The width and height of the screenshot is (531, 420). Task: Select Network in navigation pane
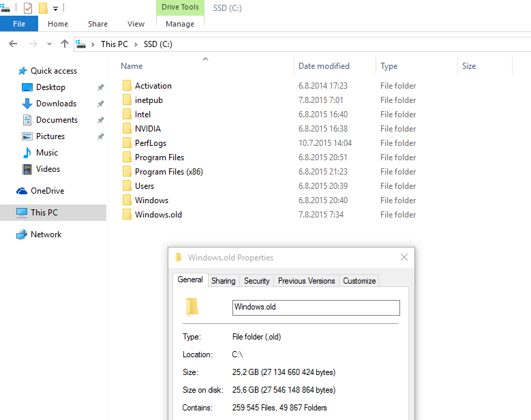pos(46,235)
